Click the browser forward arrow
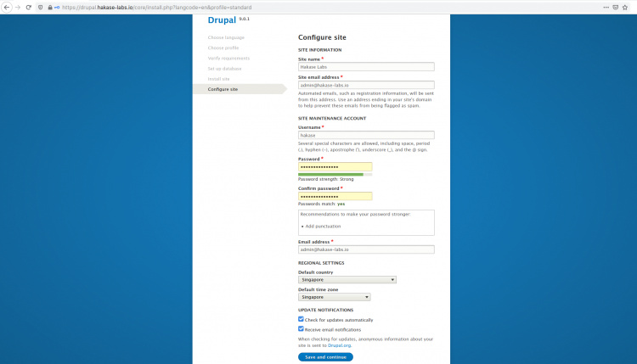 point(17,7)
